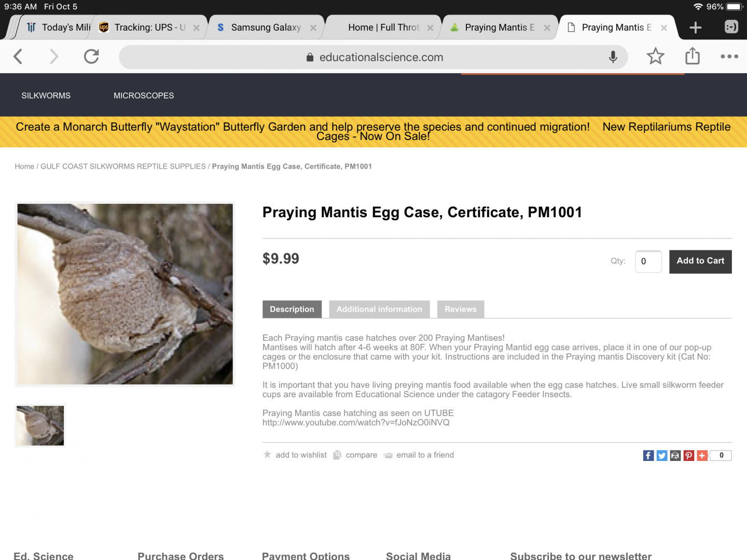747x560 pixels.
Task: Reload the page with refresh icon
Action: [x=91, y=57]
